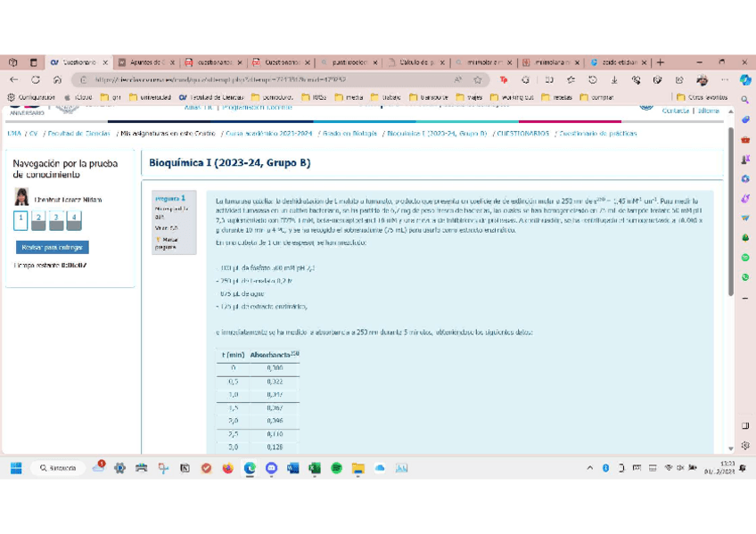This screenshot has width=756, height=534.
Task: Switch to the Apuntes browser tab
Action: 145,63
